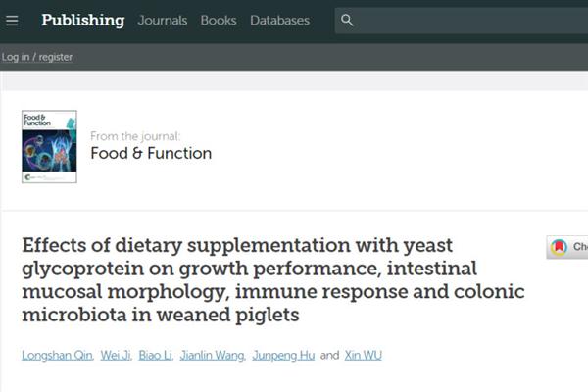Image resolution: width=588 pixels, height=392 pixels.
Task: Click the article title heading
Action: point(272,279)
